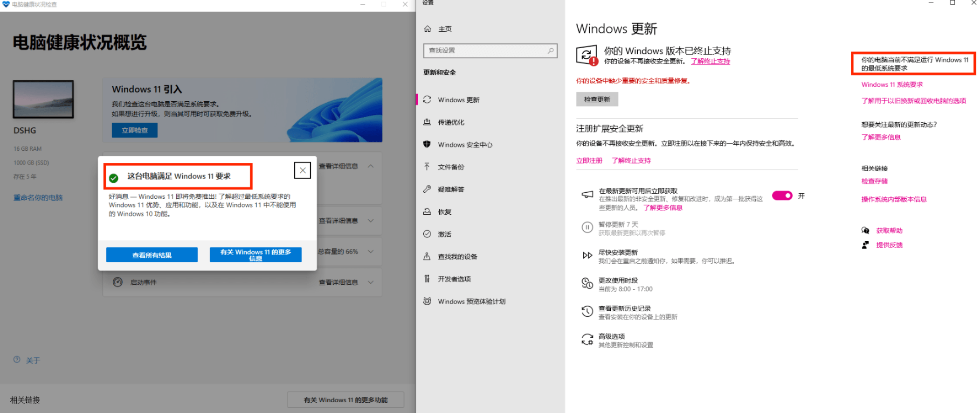Click the 开发者选项 tools icon

pyautogui.click(x=427, y=279)
